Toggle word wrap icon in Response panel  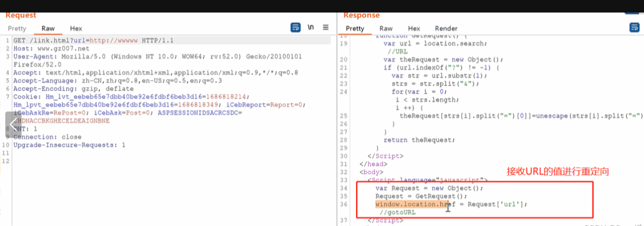click(x=634, y=27)
